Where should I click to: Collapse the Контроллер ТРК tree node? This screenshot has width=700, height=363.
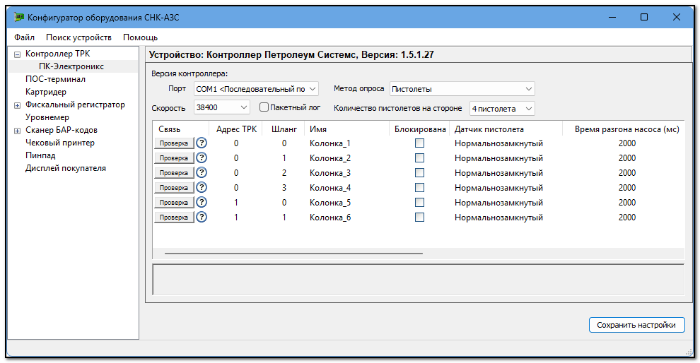[x=17, y=54]
